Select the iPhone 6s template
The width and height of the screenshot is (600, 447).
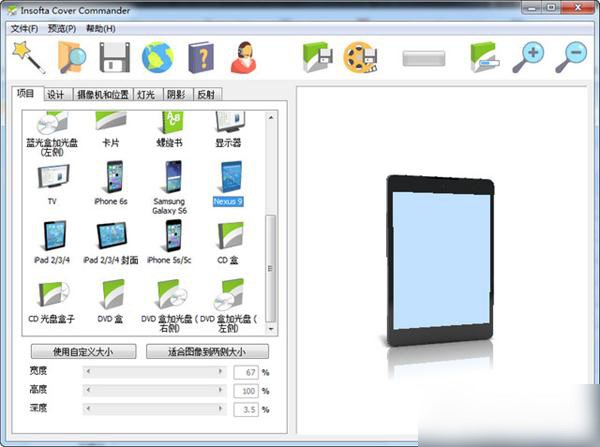111,184
